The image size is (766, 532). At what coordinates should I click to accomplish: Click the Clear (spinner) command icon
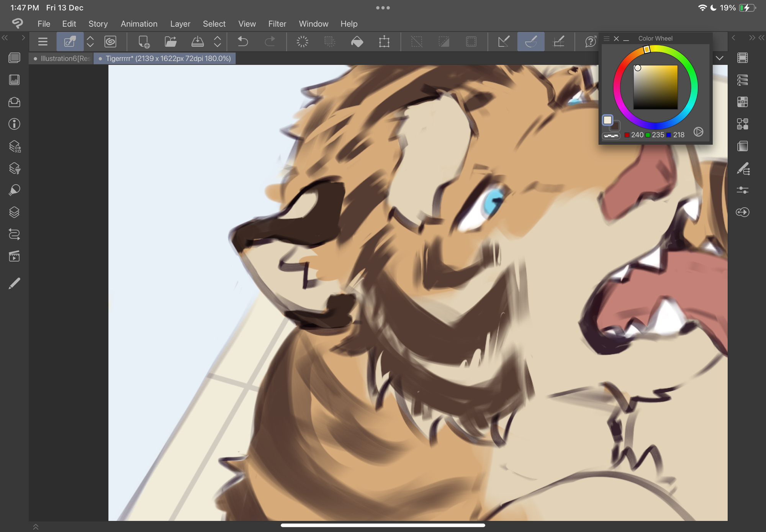(x=302, y=41)
